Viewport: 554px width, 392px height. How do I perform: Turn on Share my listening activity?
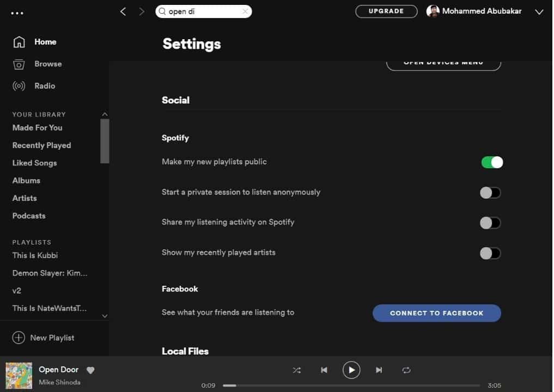click(x=490, y=223)
